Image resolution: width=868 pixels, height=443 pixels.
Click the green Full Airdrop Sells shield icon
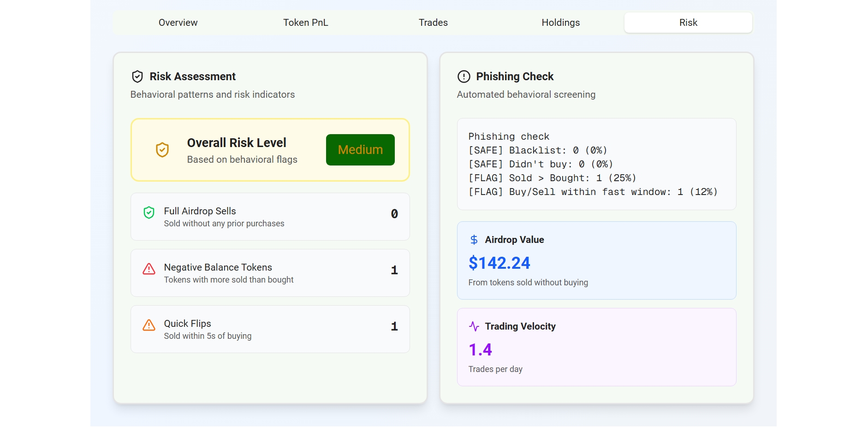(149, 213)
